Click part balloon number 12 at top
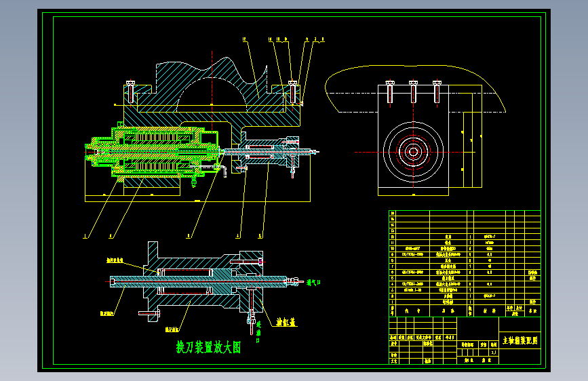 pos(244,39)
